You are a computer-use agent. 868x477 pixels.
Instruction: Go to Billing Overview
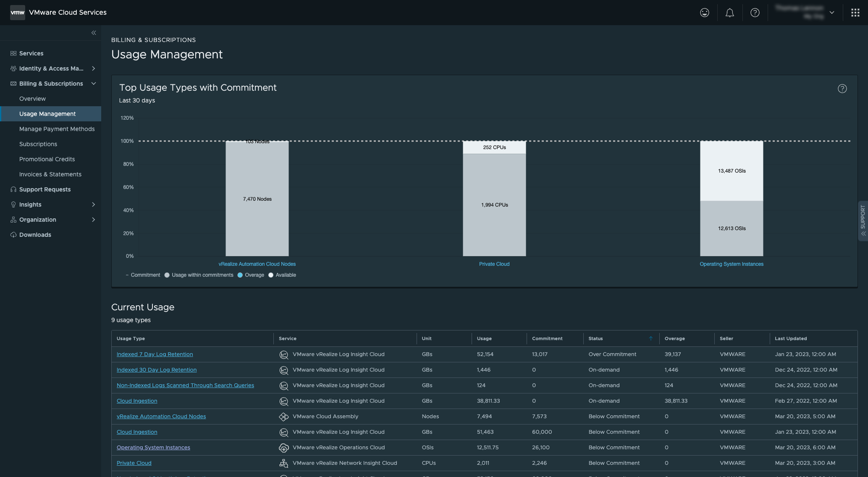click(32, 99)
